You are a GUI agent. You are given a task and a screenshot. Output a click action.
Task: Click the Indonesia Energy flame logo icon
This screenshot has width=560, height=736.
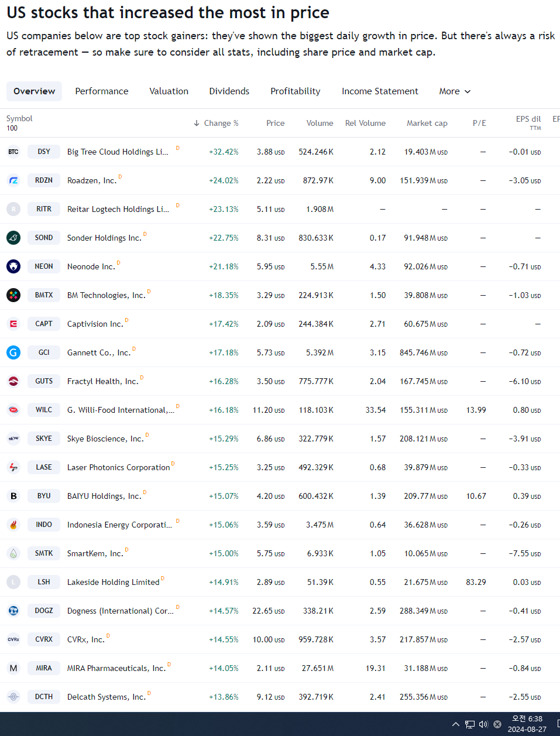13,525
